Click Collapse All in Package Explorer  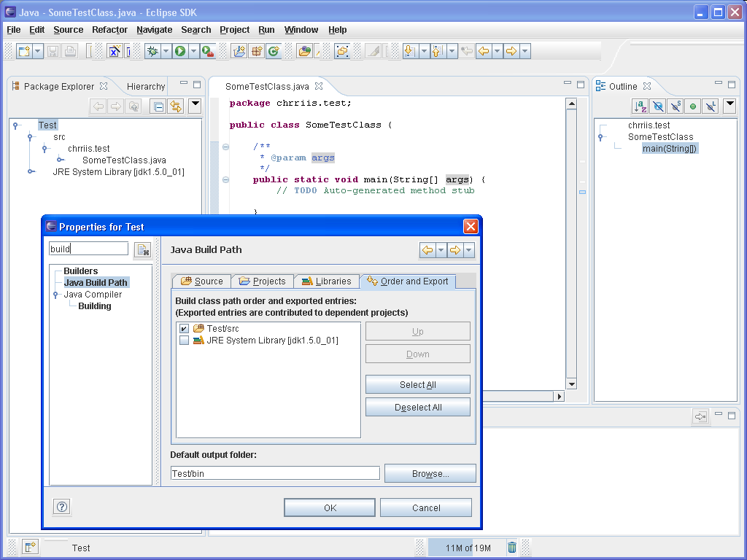[158, 106]
